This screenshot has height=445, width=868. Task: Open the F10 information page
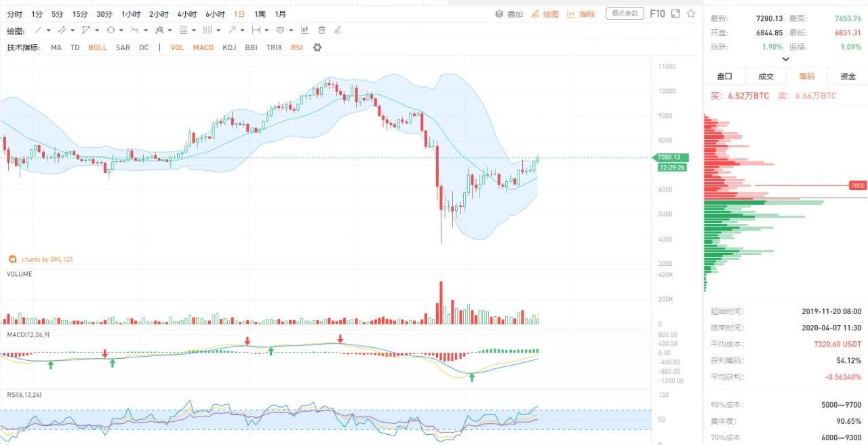[x=658, y=14]
